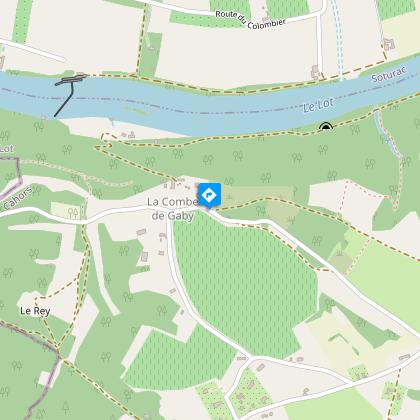420x420 pixels.
Task: Select the smaller vineyard plot at lower center
Action: [x=178, y=358]
